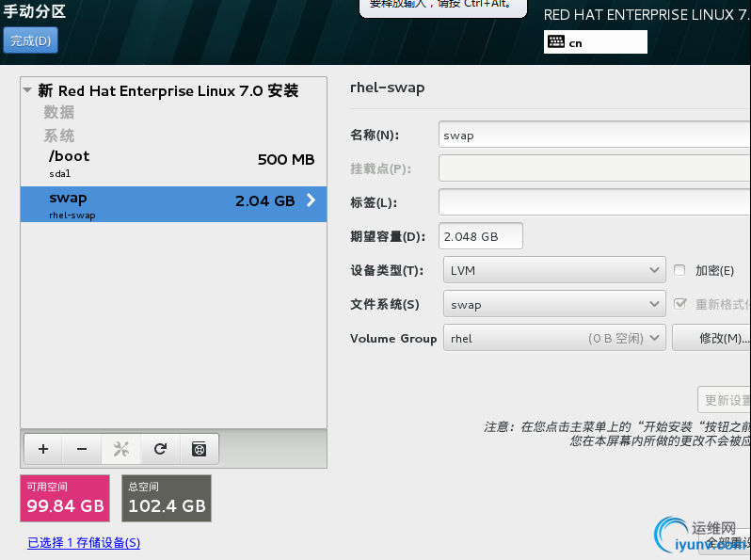The image size is (751, 560).
Task: Click the 标签(L) label input field
Action: (595, 202)
